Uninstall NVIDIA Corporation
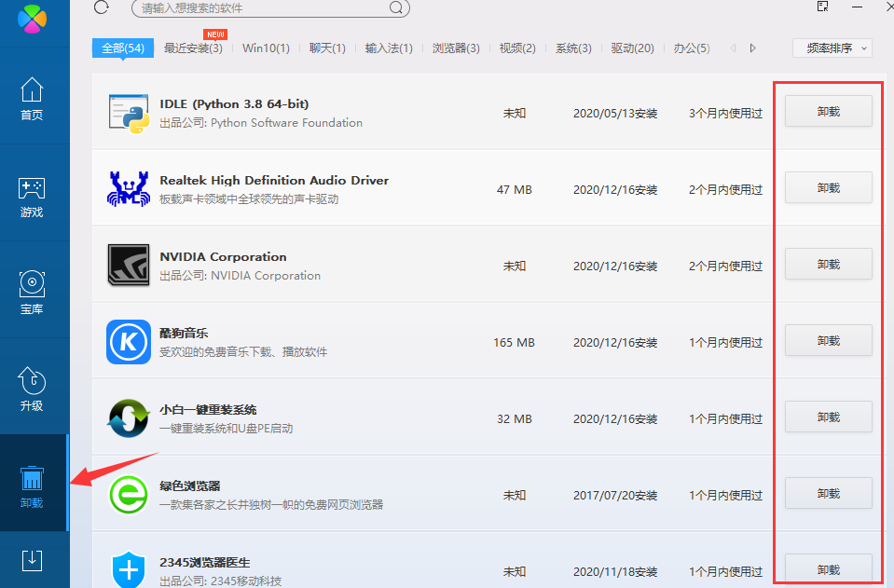This screenshot has height=588, width=894. pyautogui.click(x=829, y=264)
